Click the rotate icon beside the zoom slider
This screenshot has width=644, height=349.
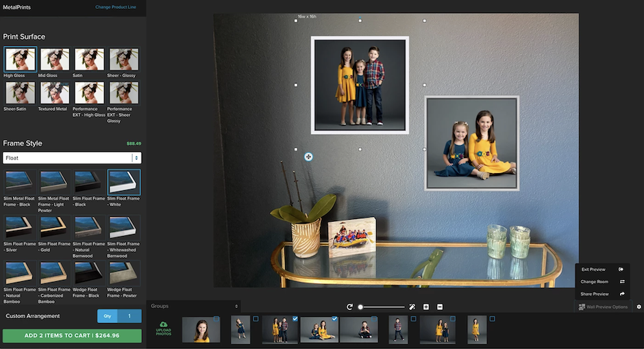pos(349,307)
